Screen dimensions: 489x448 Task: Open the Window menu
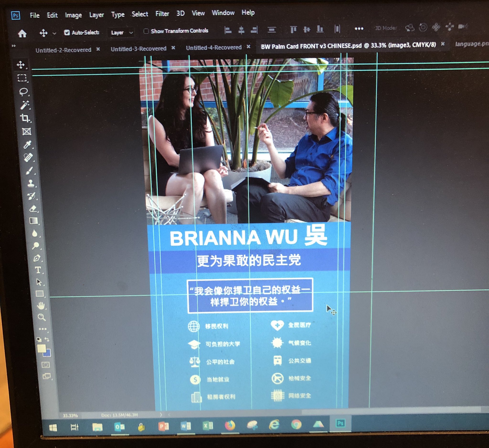223,13
